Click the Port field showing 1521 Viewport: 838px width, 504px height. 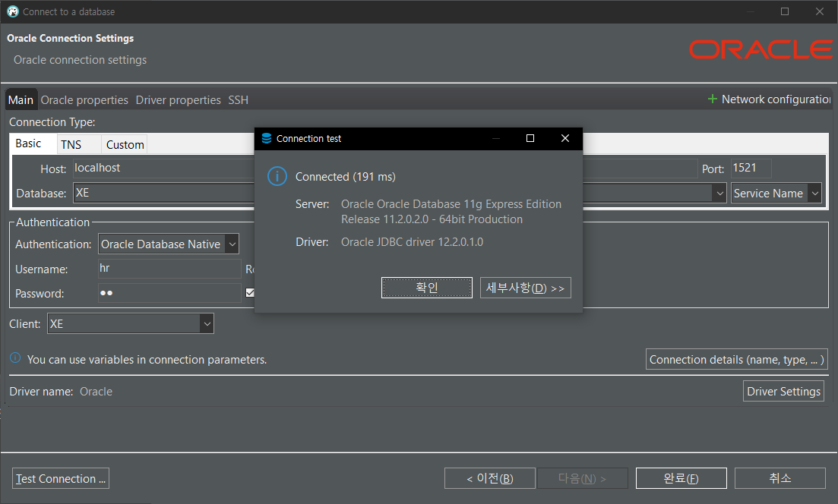[x=751, y=169]
